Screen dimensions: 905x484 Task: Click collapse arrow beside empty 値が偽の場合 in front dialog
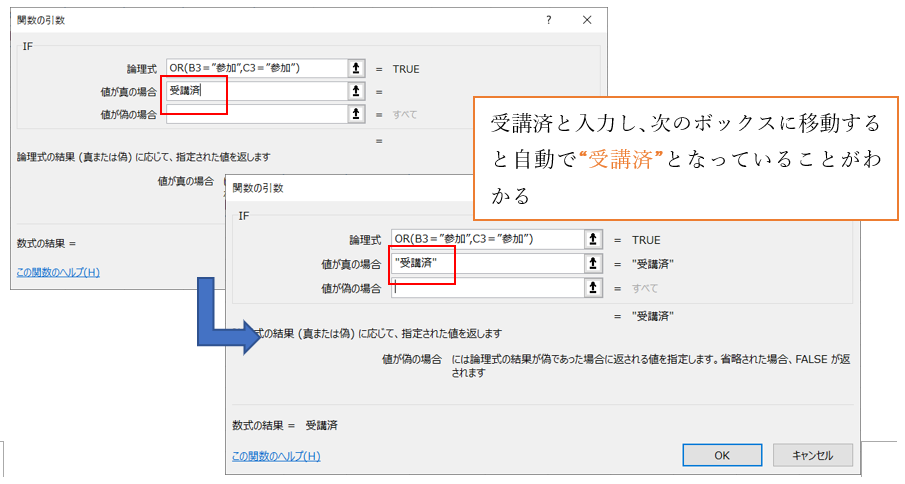click(x=594, y=288)
